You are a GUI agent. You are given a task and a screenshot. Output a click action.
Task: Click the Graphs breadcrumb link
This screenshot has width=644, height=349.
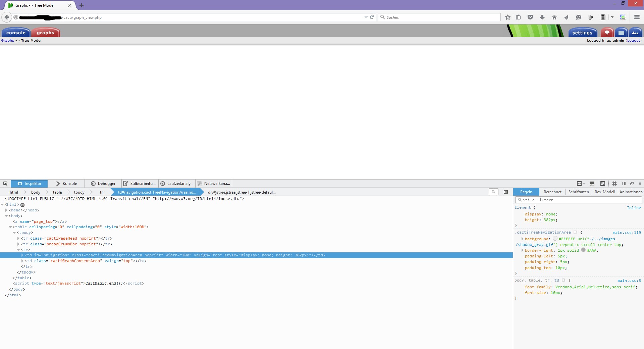[x=7, y=41]
